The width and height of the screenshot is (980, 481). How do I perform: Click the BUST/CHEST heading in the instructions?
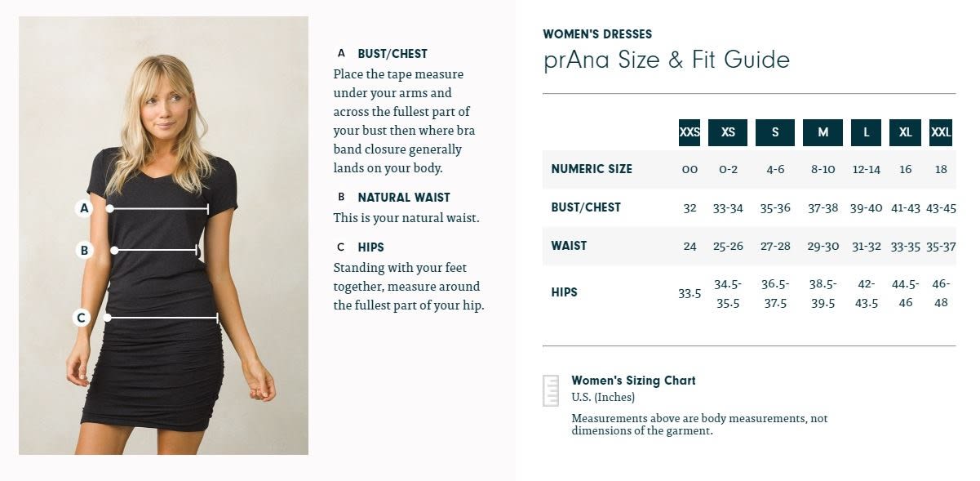coord(392,54)
